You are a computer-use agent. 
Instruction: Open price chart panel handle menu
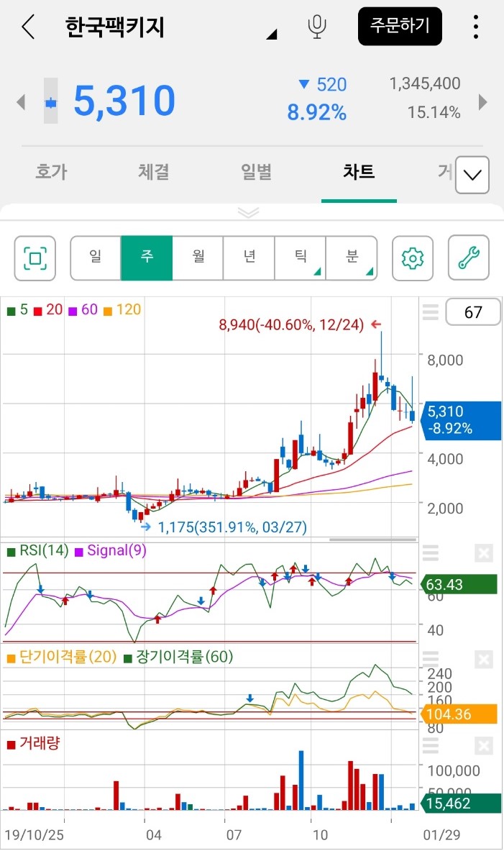430,312
